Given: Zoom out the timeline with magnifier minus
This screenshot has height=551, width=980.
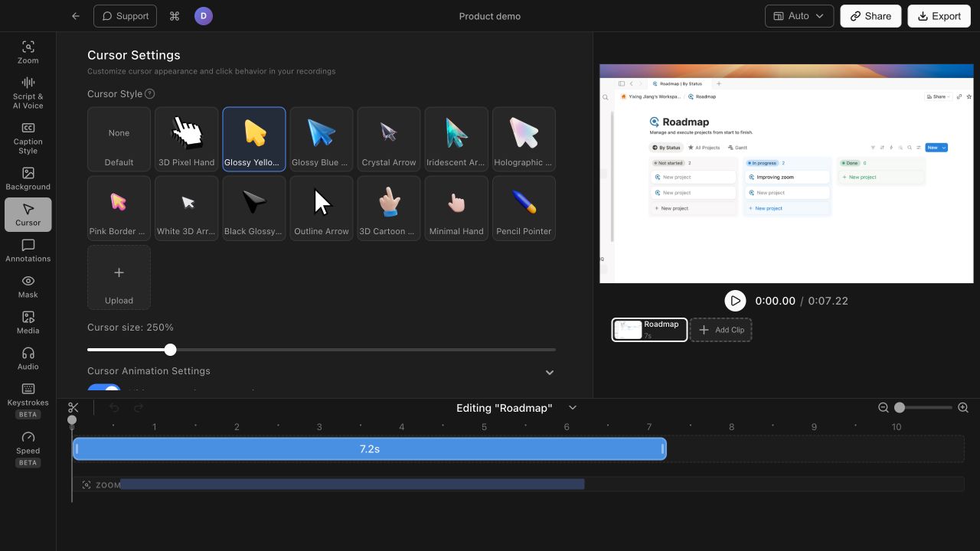Looking at the screenshot, I should (884, 408).
